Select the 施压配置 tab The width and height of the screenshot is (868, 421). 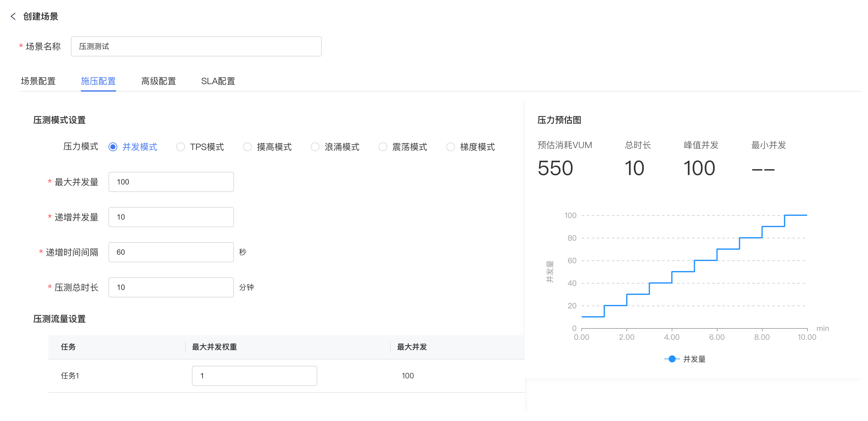coord(98,81)
